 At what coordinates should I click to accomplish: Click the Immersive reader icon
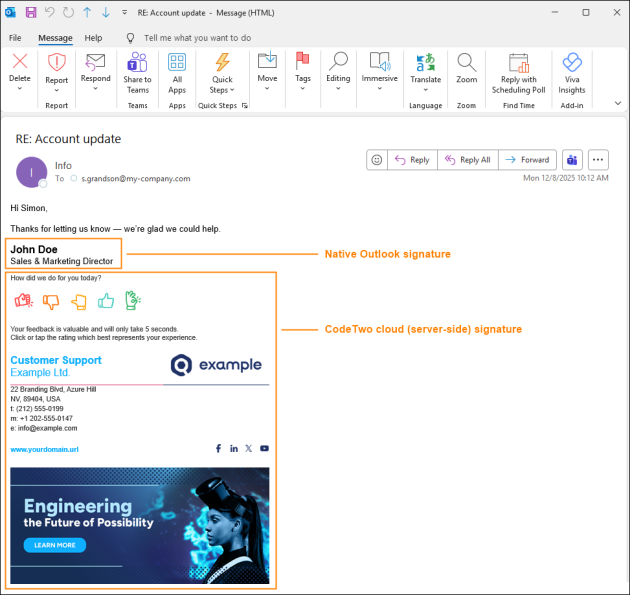click(380, 61)
